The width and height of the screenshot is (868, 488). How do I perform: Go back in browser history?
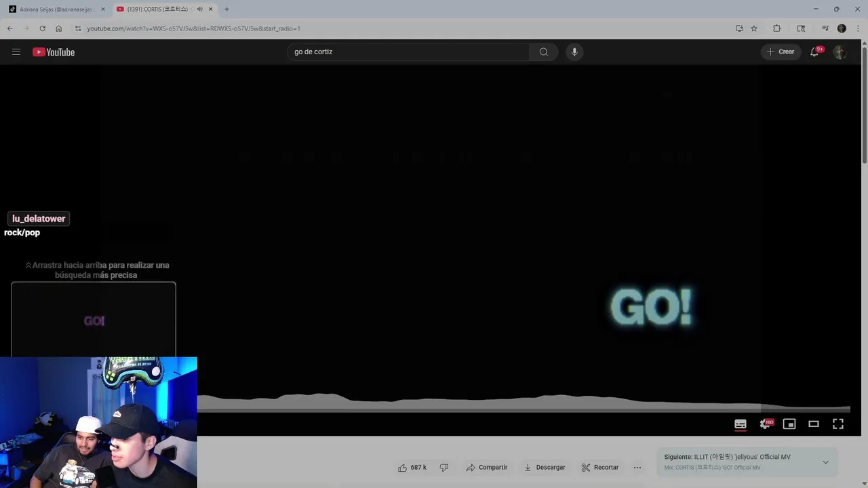[9, 28]
